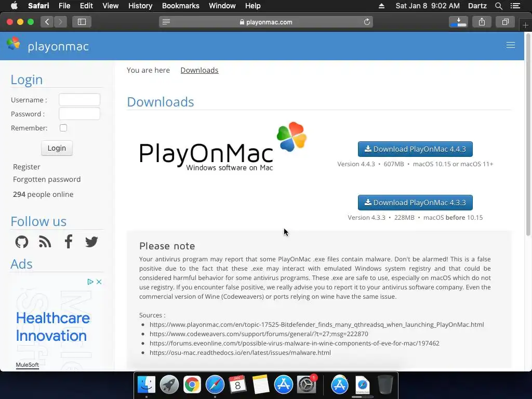Launch Google Chrome from the Dock
The image size is (532, 399).
coord(192,385)
